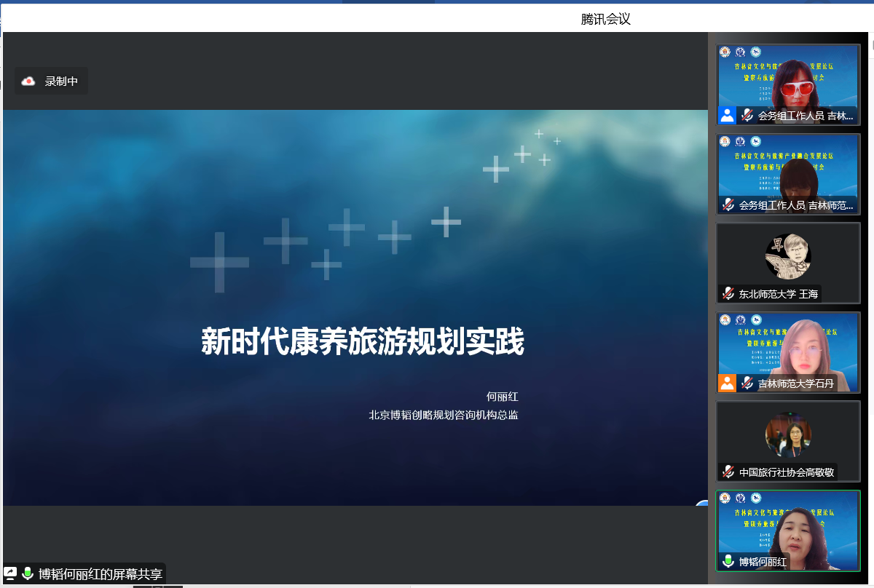
Task: Click the blue host badge on first participant
Action: tap(727, 115)
